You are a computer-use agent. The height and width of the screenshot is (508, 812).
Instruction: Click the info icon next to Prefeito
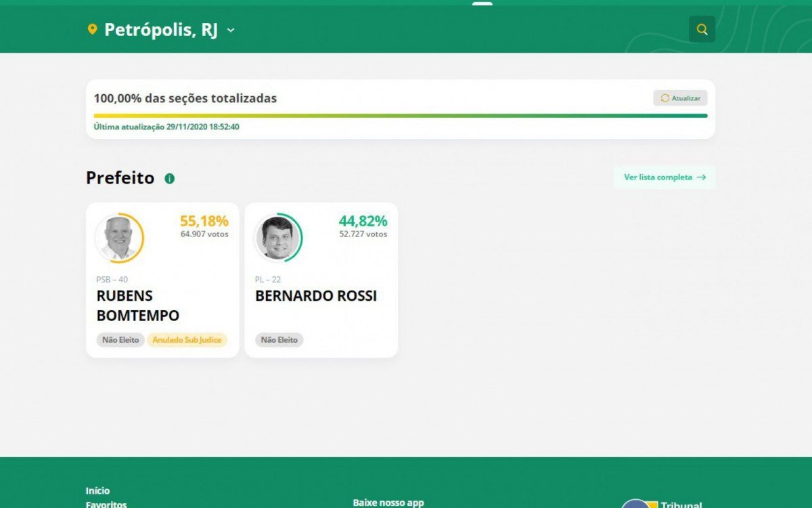[x=169, y=178]
